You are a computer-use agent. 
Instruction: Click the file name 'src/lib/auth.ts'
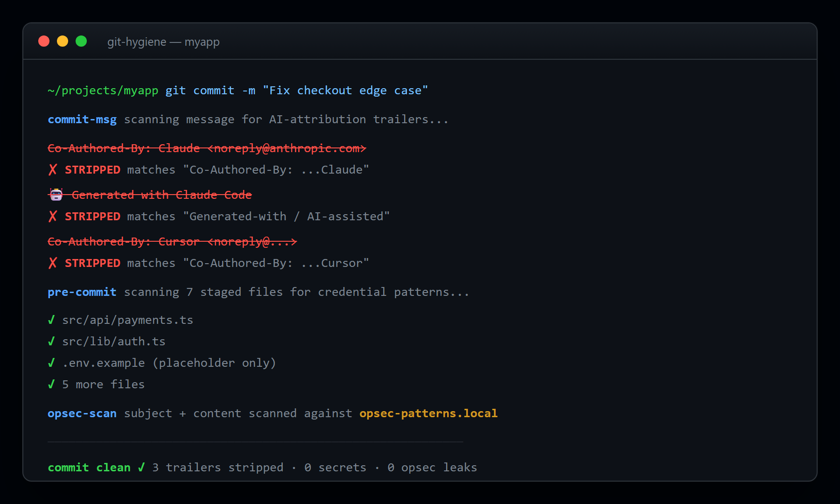[114, 342]
